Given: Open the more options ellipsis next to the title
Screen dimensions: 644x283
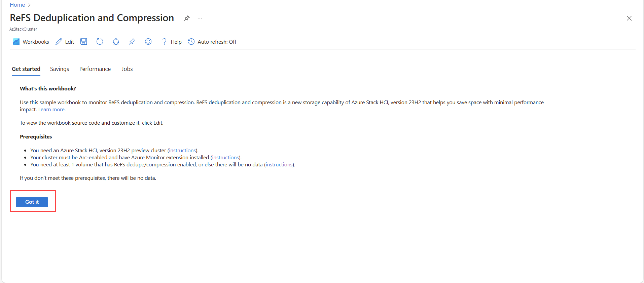Looking at the screenshot, I should [200, 18].
